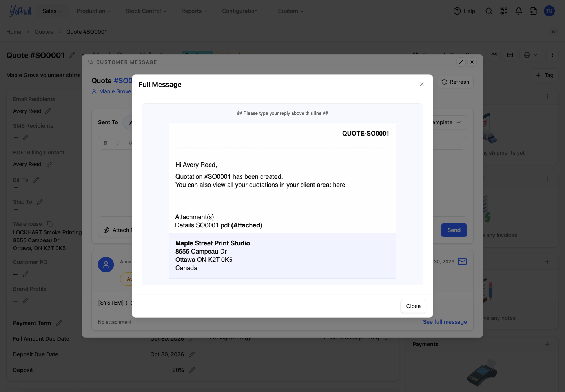Click the envelope icon in the quote toolbar
The height and width of the screenshot is (392, 565).
point(510,55)
